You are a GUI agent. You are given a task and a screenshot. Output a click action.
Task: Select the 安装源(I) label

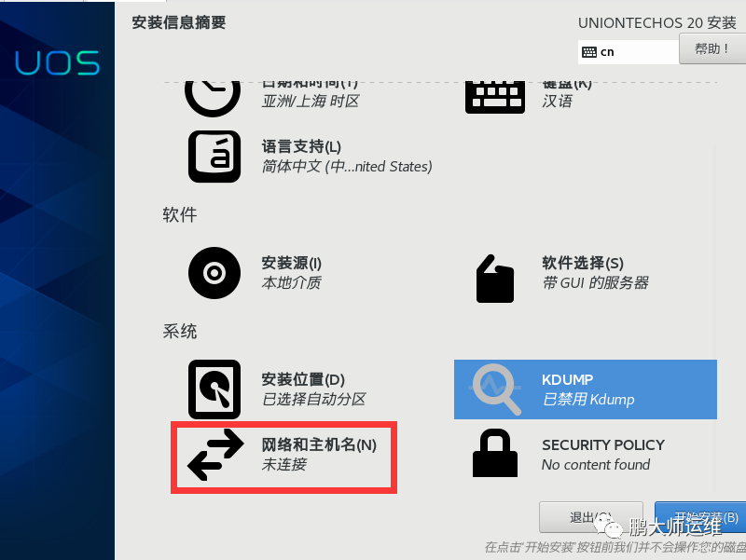pyautogui.click(x=292, y=263)
